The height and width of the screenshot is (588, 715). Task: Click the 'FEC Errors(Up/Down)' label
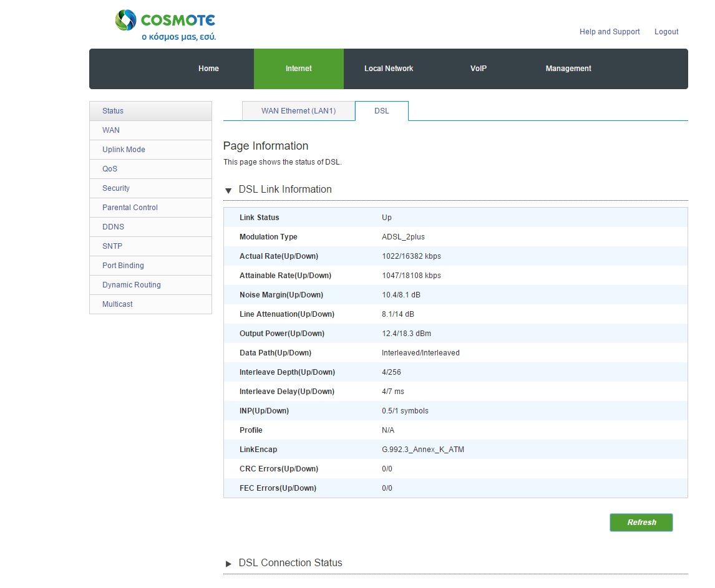click(x=278, y=488)
